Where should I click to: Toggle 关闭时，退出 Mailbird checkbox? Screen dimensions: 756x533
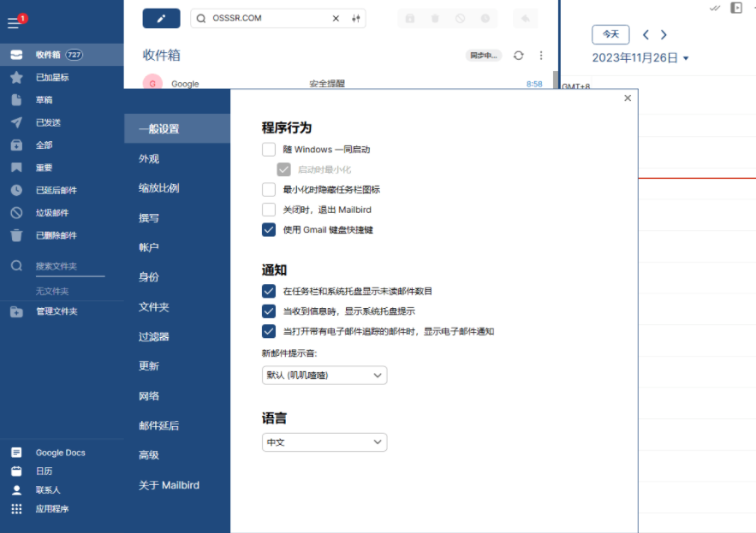(269, 210)
